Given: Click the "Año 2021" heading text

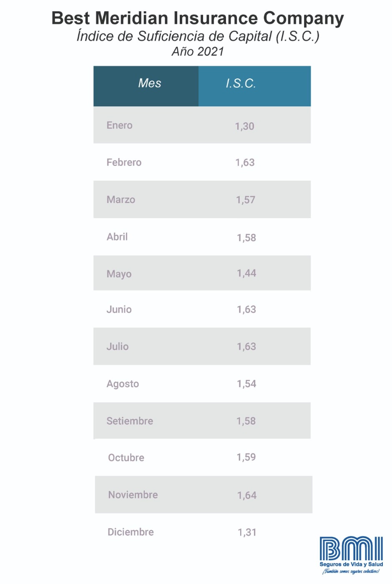Looking at the screenshot, I should click(198, 52).
